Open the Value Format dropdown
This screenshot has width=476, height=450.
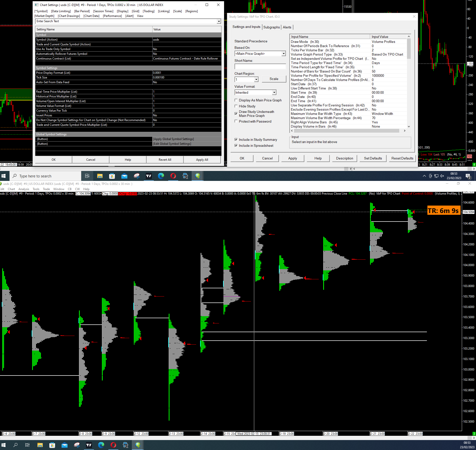tap(274, 92)
